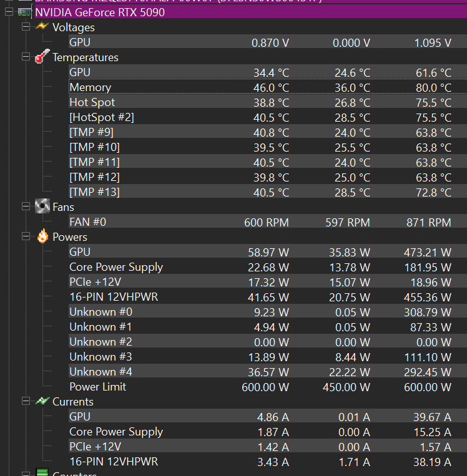Click the 80.0 °C Memory max value
467x476 pixels.
[x=433, y=88]
